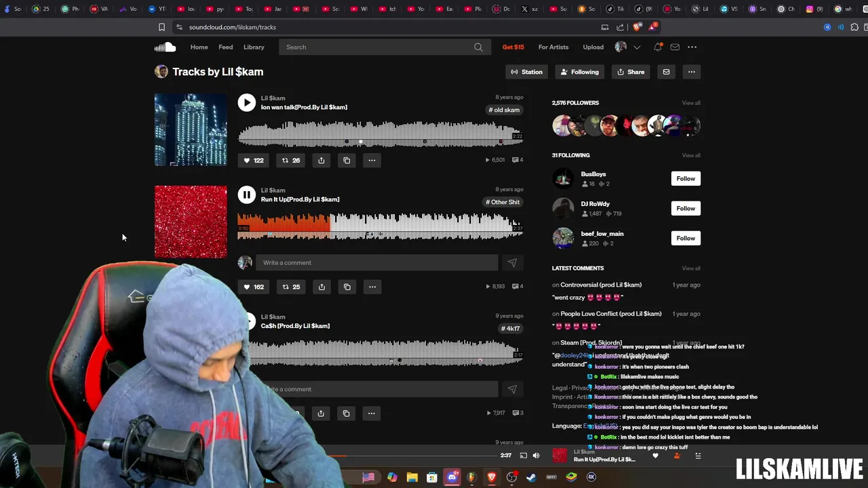
Task: Open more options for 'Ion wan talk'
Action: point(372,161)
